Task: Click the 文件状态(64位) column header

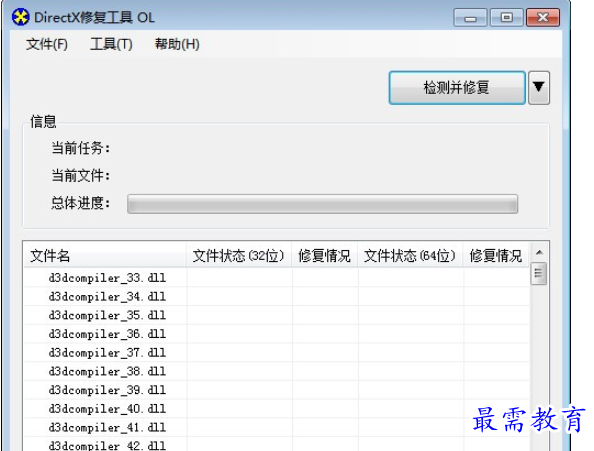Action: tap(410, 256)
